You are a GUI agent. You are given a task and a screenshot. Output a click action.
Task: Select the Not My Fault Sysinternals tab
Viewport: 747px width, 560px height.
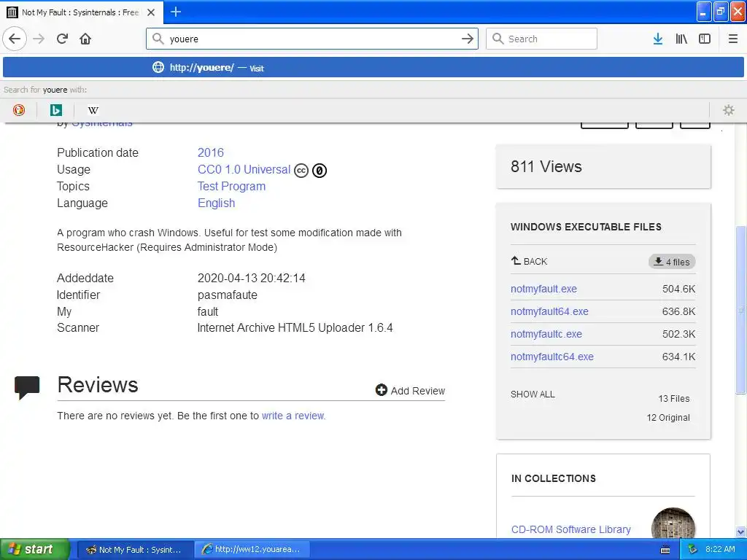tap(82, 12)
